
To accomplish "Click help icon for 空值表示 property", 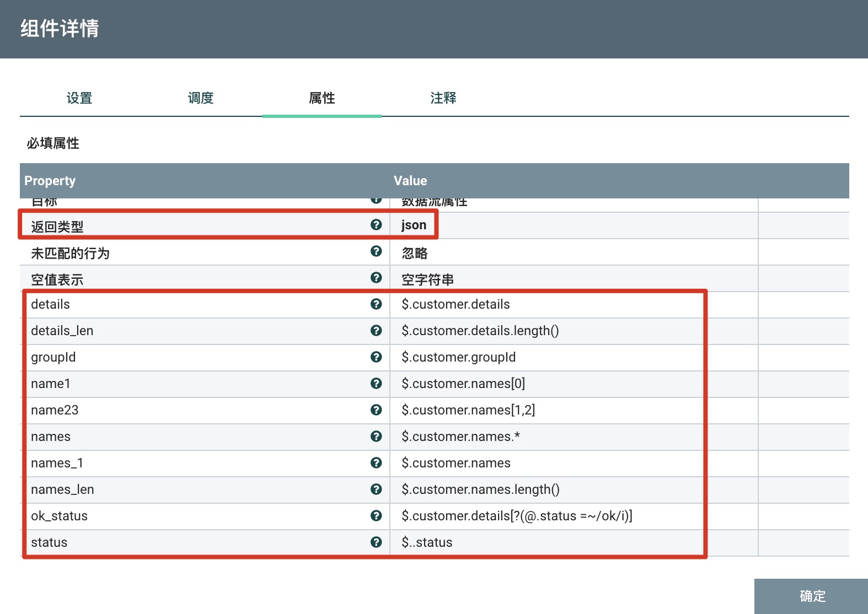I will (x=376, y=278).
